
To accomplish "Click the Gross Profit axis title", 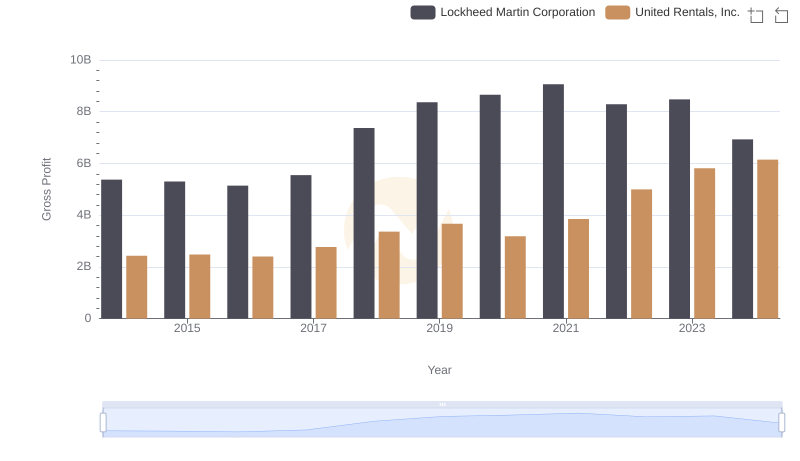I will tap(46, 189).
